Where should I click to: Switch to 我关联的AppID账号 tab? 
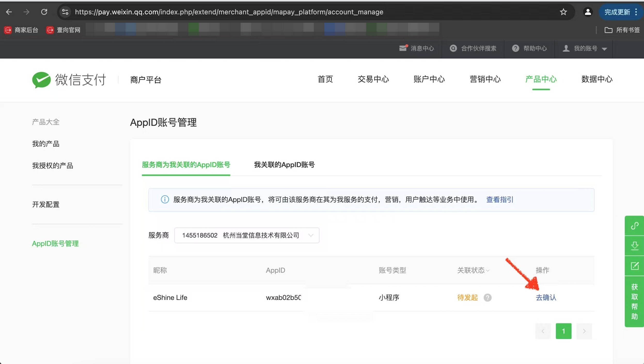[x=284, y=165]
